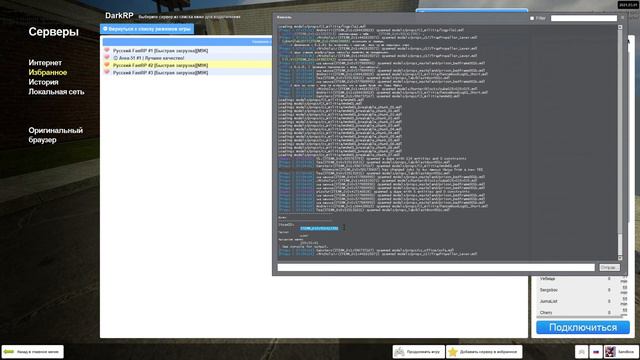Click the small controller icon button

[x=582, y=351]
